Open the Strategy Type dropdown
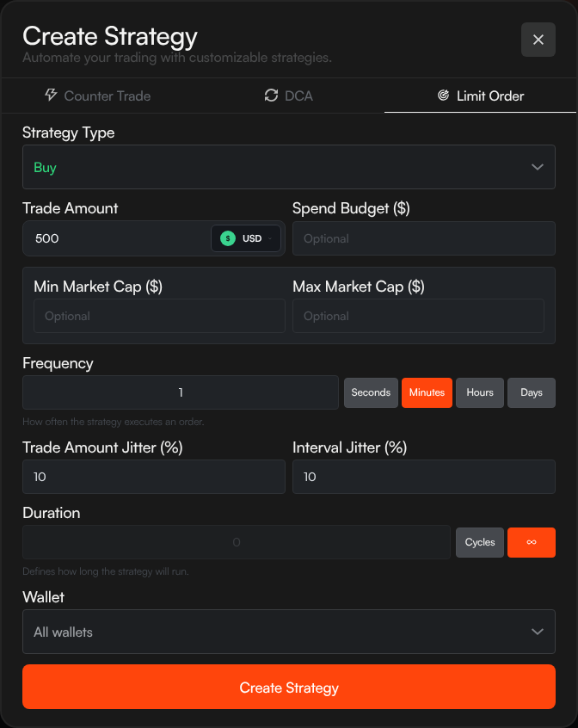Image resolution: width=578 pixels, height=728 pixels. [289, 167]
